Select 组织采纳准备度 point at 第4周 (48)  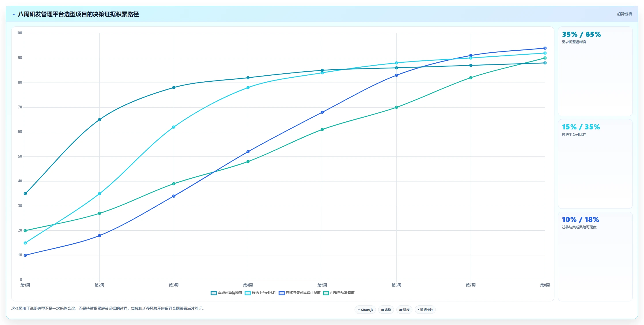248,162
